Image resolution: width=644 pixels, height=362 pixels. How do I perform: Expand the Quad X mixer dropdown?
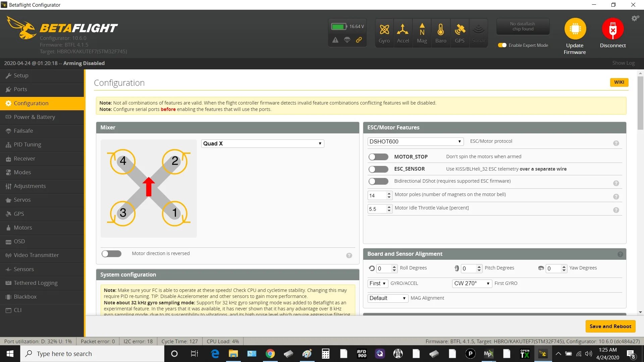pyautogui.click(x=262, y=143)
